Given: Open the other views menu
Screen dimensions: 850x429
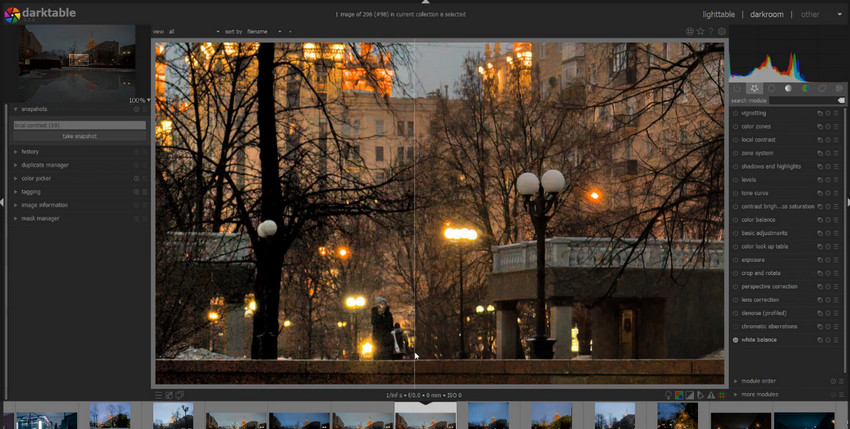Looking at the screenshot, I should [810, 15].
